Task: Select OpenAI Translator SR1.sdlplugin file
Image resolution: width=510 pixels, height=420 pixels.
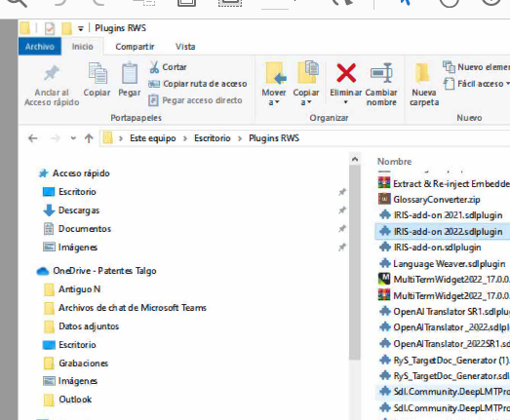Action: click(x=444, y=312)
